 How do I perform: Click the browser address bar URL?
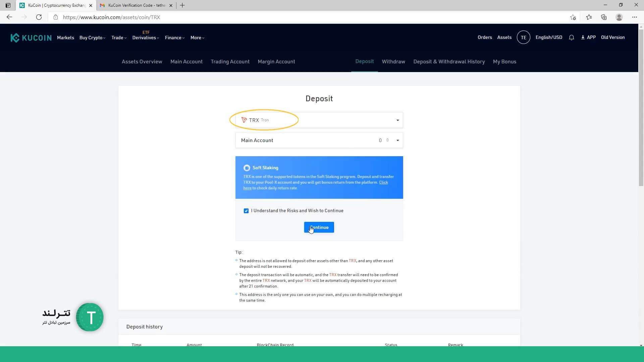[x=111, y=17]
